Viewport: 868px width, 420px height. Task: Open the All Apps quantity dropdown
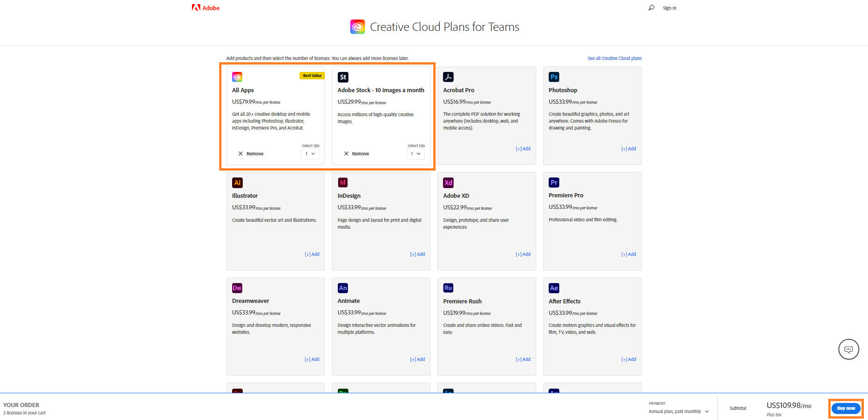tap(310, 154)
